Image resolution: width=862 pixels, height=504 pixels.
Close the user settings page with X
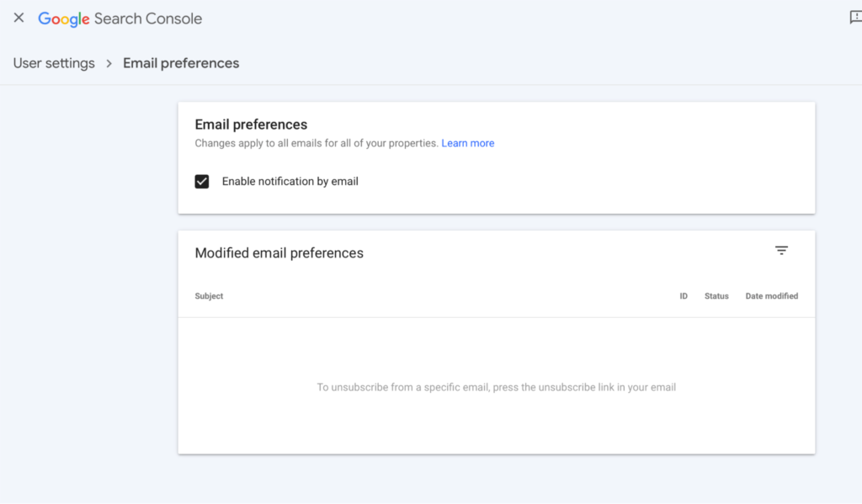pyautogui.click(x=19, y=18)
